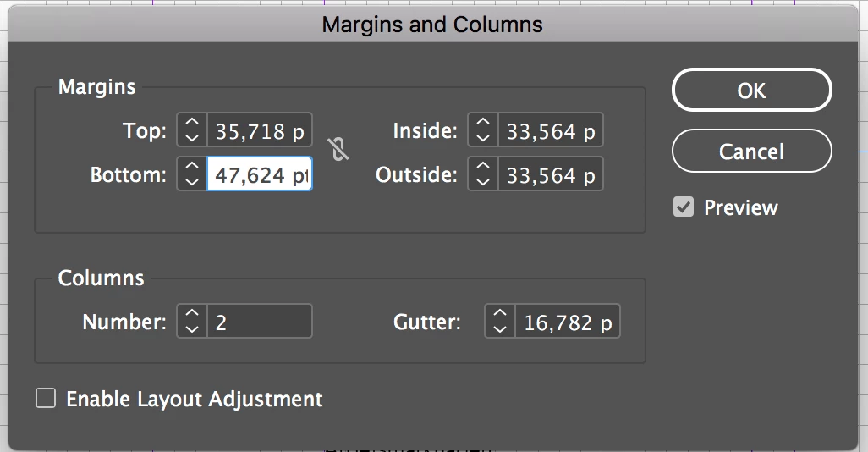Uncheck the Preview checkbox
Viewport: 868px width, 452px height.
pyautogui.click(x=684, y=207)
